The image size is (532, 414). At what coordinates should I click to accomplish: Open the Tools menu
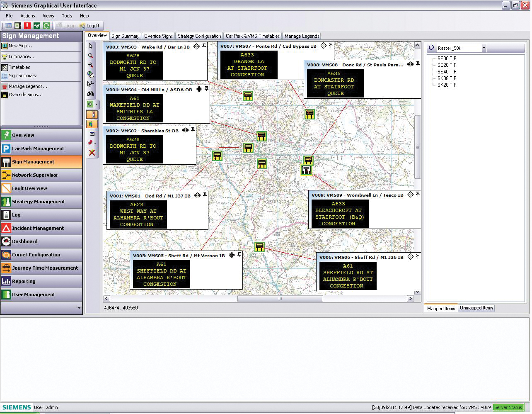(67, 16)
